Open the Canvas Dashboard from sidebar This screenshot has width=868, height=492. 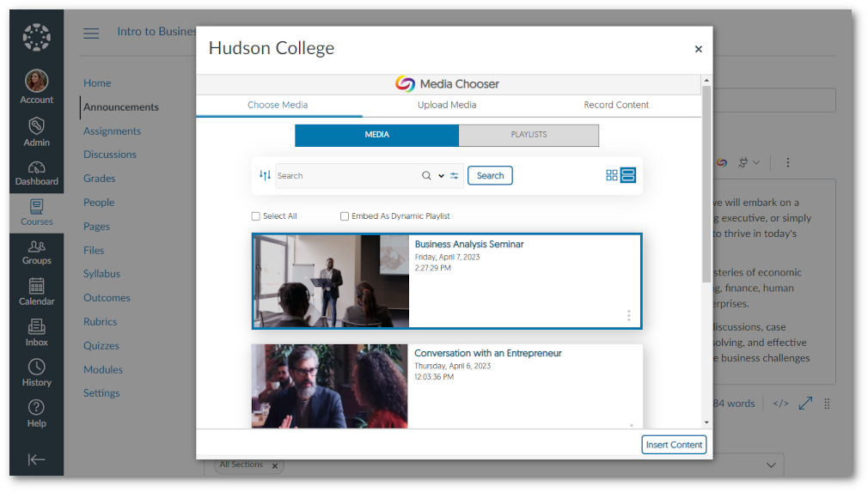(36, 173)
